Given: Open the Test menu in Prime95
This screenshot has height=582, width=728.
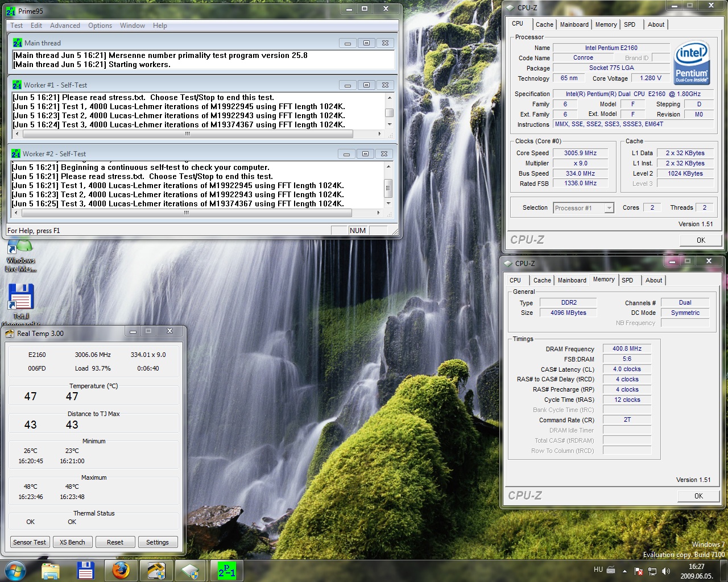Looking at the screenshot, I should (x=16, y=26).
